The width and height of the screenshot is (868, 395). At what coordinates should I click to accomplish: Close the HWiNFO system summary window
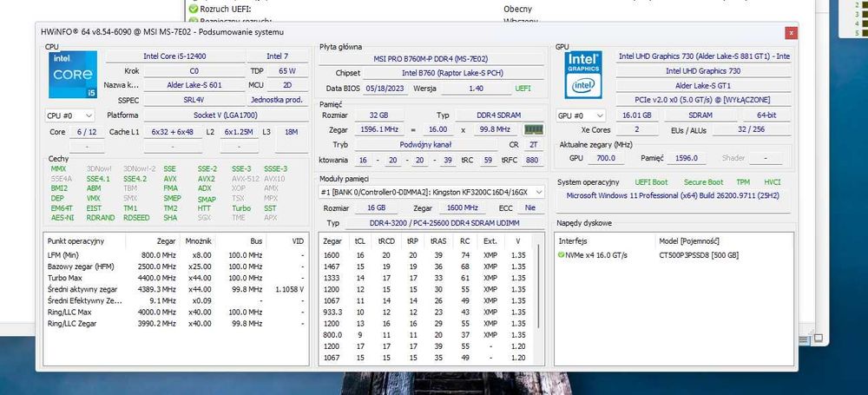[791, 33]
